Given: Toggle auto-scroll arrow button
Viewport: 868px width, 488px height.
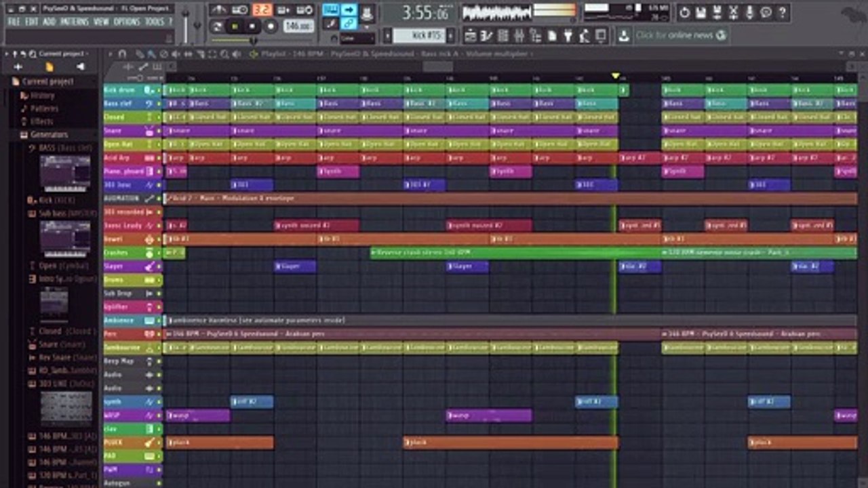Looking at the screenshot, I should [349, 10].
